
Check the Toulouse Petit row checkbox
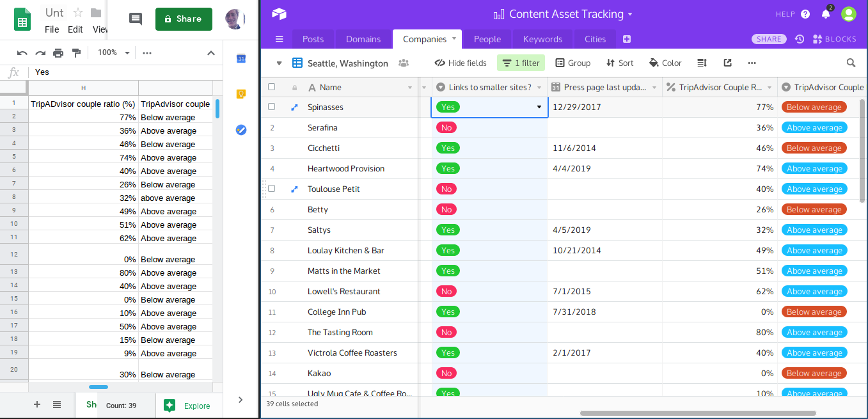271,189
